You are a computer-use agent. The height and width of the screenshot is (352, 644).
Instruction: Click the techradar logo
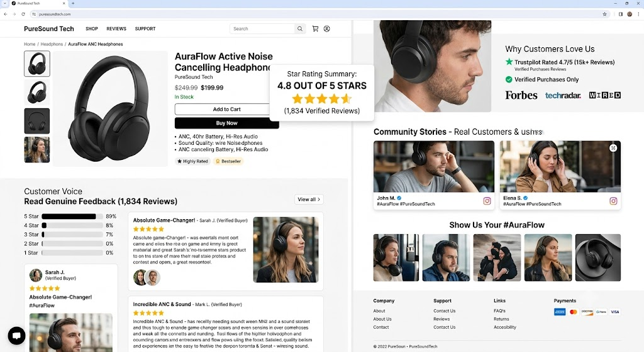click(x=563, y=96)
